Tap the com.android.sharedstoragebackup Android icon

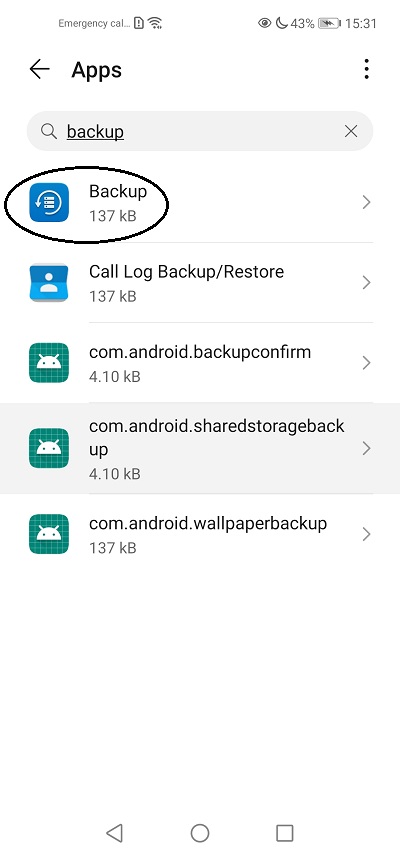pos(49,448)
